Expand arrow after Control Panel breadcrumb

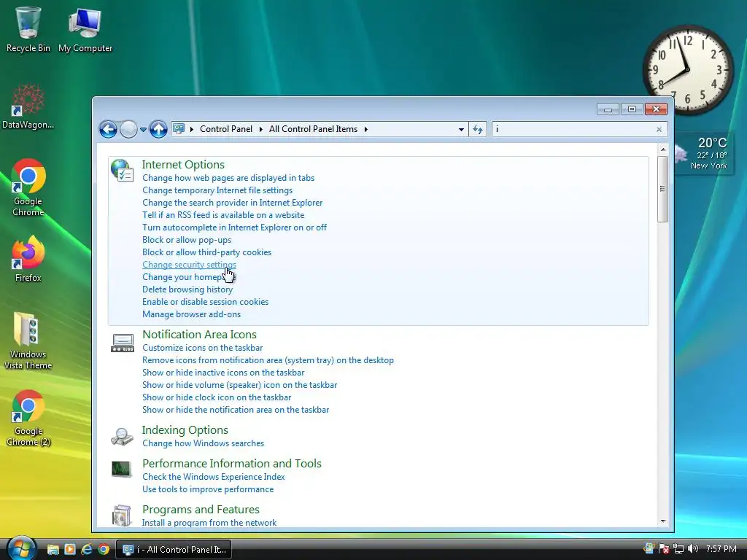coord(260,129)
